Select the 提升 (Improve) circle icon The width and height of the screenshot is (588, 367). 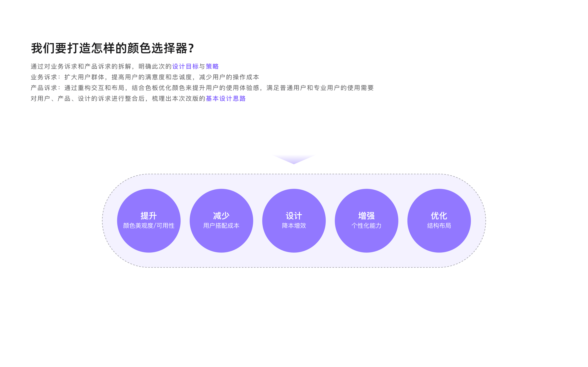tap(149, 220)
